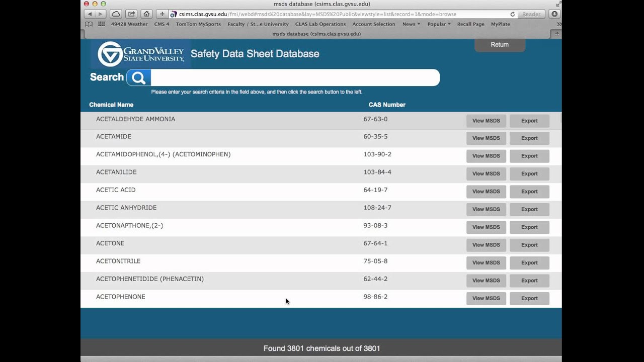This screenshot has height=362, width=644.
Task: Click the Chemical Name column header
Action: tap(111, 105)
